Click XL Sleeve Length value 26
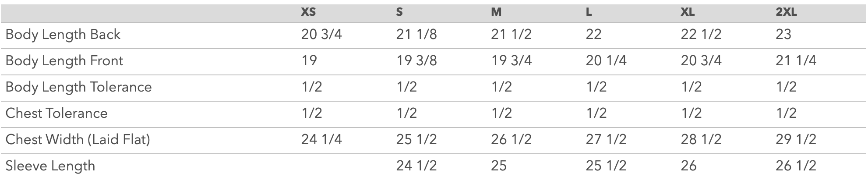The height and width of the screenshot is (184, 868). coord(688,166)
